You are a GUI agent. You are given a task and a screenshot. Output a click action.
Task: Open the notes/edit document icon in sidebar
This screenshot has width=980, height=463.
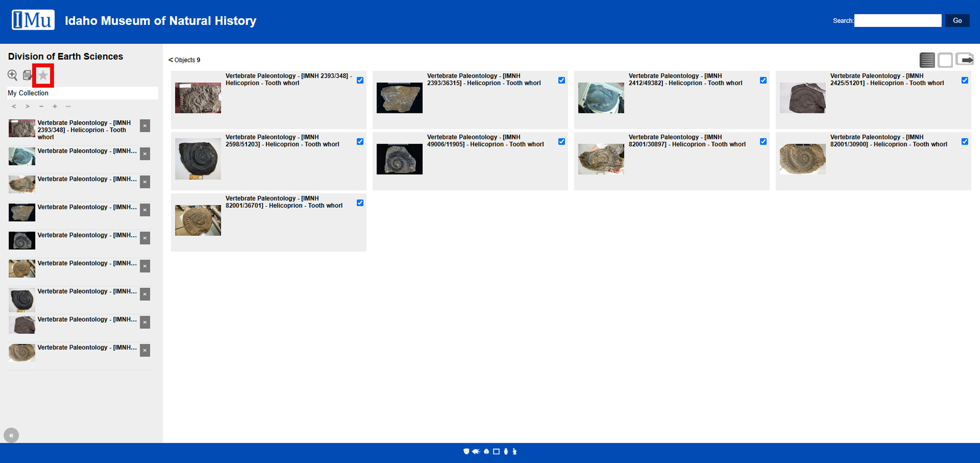pos(27,75)
